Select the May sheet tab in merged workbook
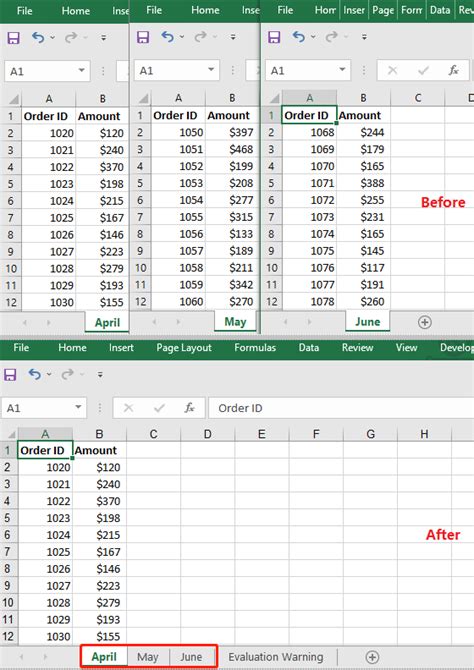Screen dimensions: 474x670 pos(148,657)
